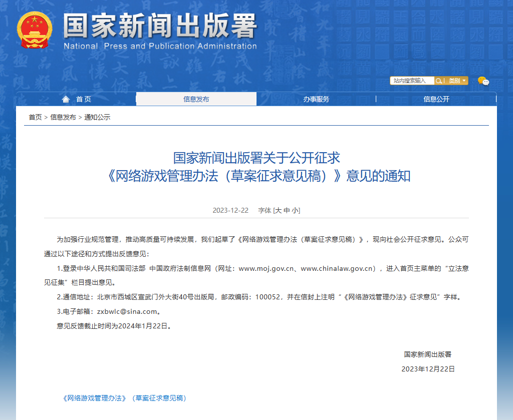Open the 《网络游戏管理办法》(草案征求意见稿) attachment link
This screenshot has width=513, height=420.
click(124, 398)
